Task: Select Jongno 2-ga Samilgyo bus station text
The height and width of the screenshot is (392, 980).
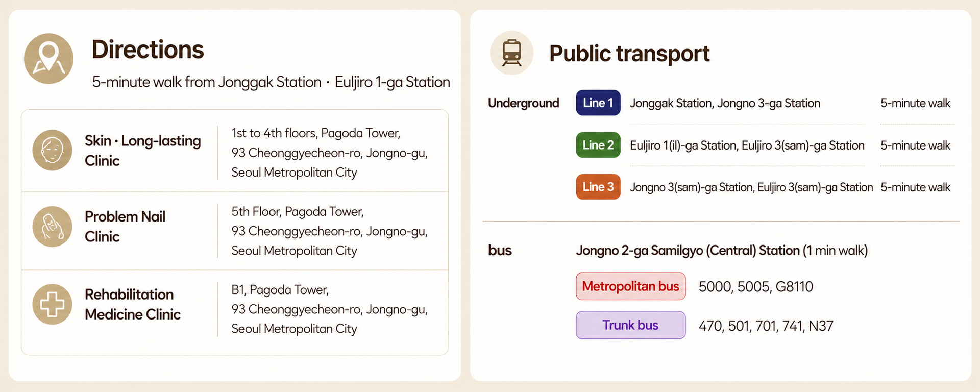Action: pos(722,251)
